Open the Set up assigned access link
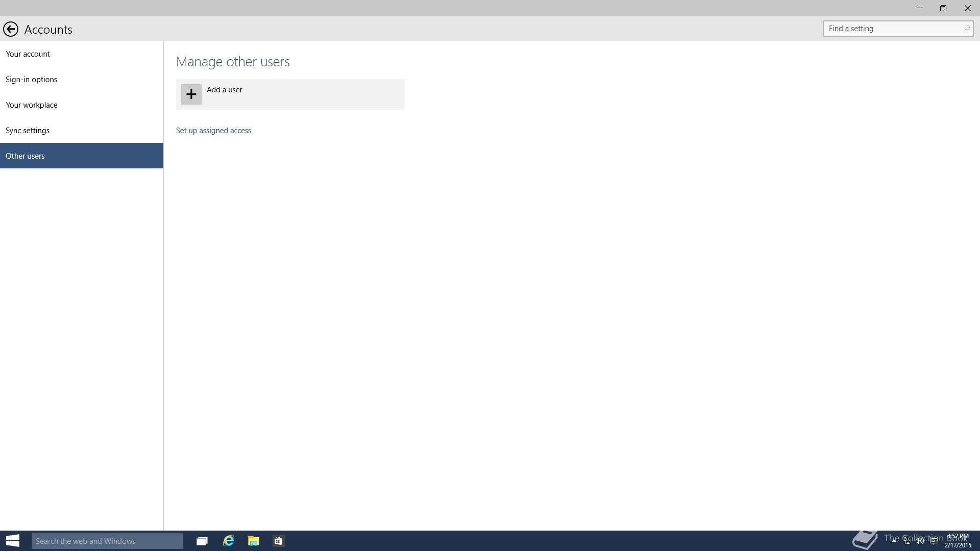 coord(213,131)
